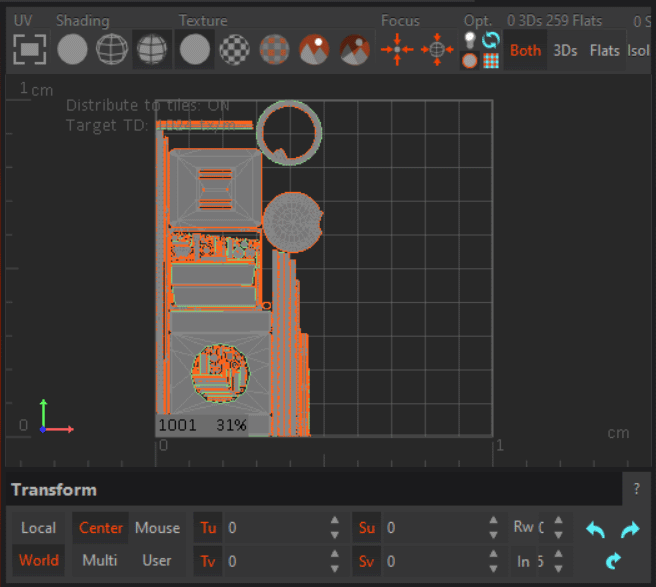The image size is (656, 587).
Task: Select flat gray shading sphere
Action: [x=72, y=48]
